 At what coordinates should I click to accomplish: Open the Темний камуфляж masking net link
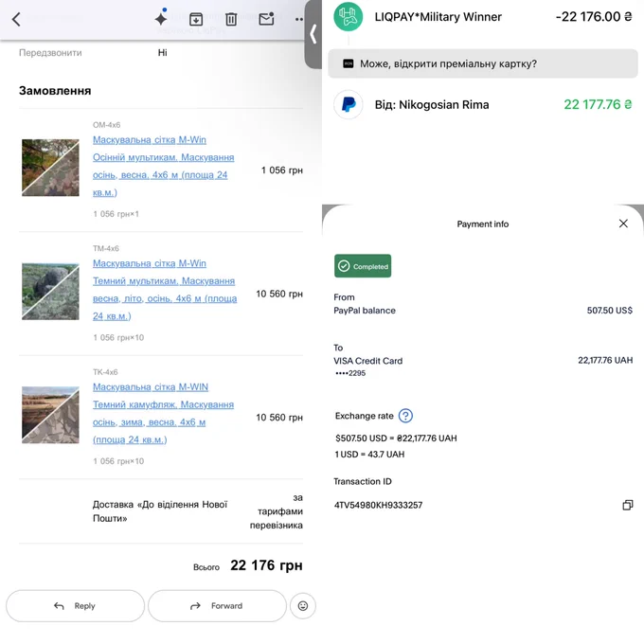click(163, 413)
